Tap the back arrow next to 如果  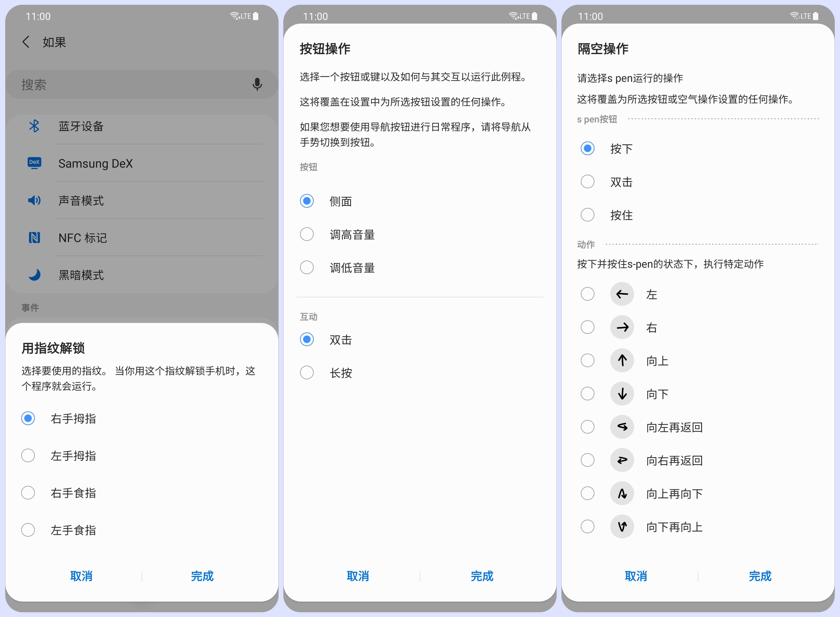26,42
